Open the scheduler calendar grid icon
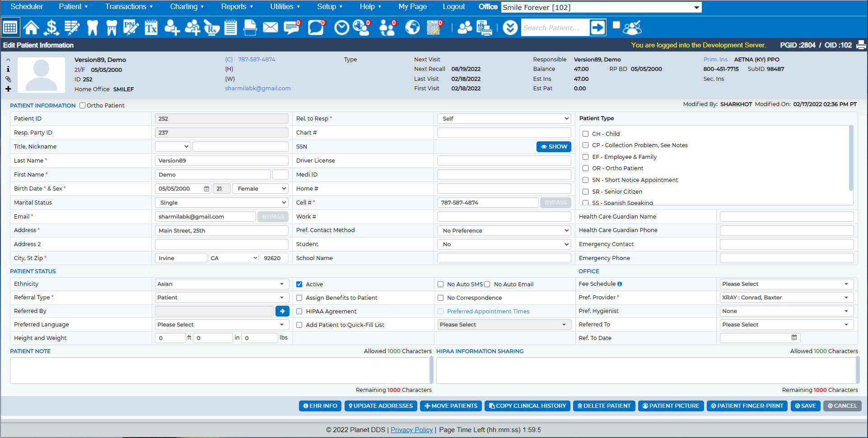Viewport: 868px width, 438px height. pos(10,28)
